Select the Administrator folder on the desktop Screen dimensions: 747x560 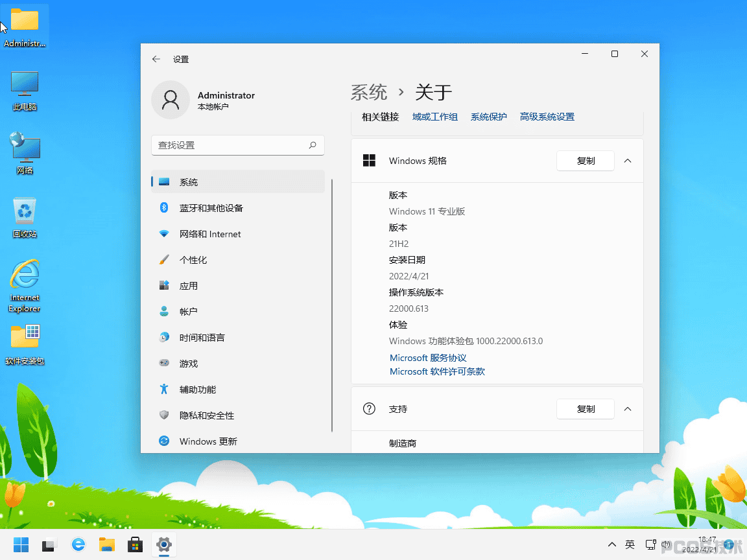[x=25, y=27]
